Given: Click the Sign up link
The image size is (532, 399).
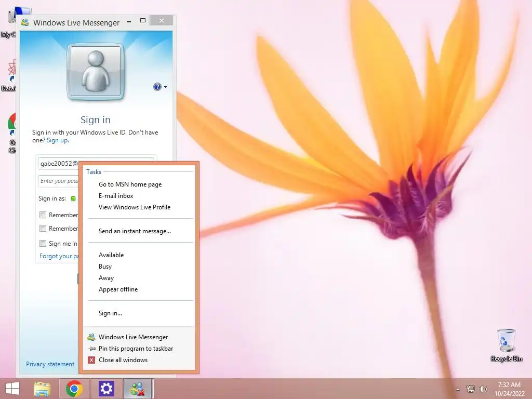Looking at the screenshot, I should [x=58, y=140].
